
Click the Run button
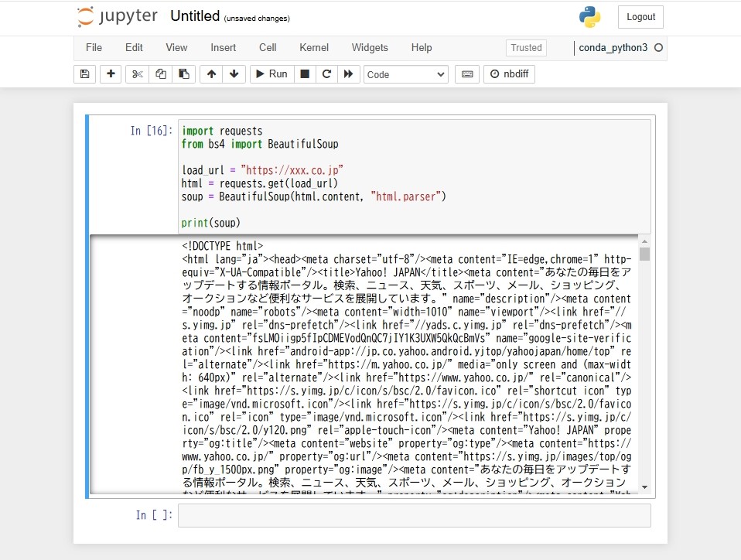[271, 74]
